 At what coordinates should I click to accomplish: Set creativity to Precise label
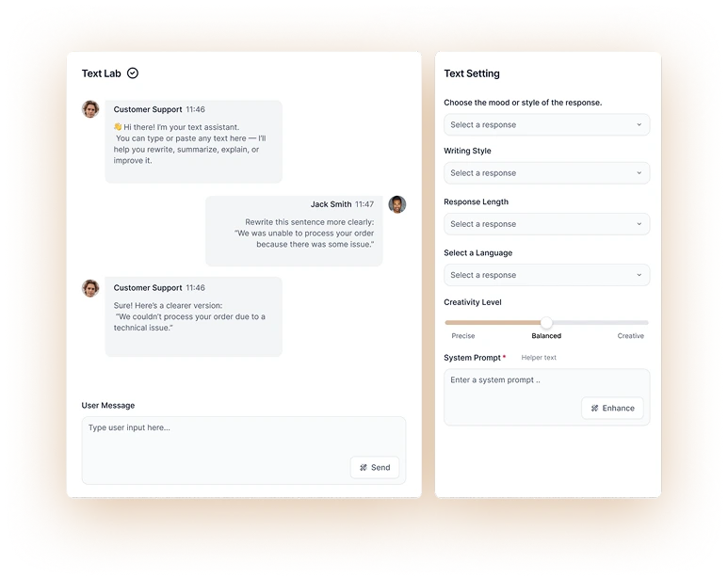[463, 336]
